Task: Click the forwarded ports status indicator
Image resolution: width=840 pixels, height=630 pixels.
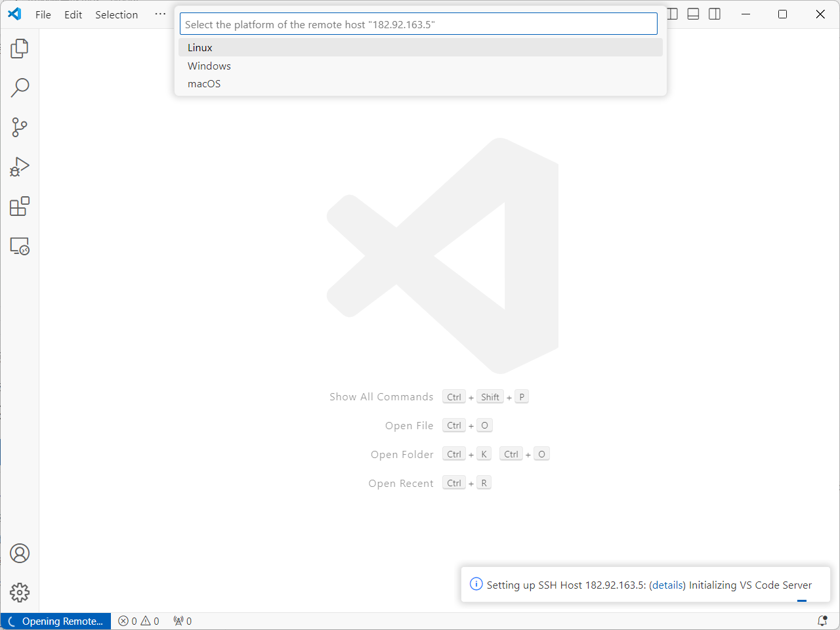Action: click(182, 621)
